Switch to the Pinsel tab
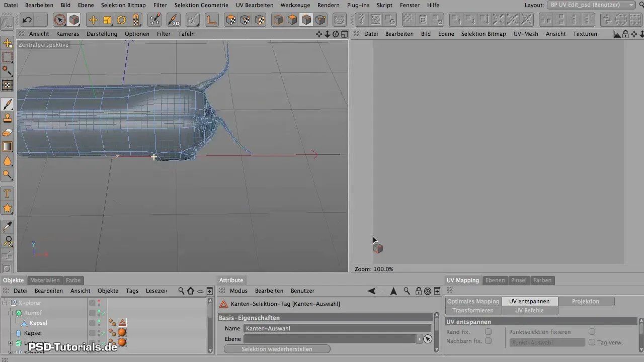 (519, 280)
